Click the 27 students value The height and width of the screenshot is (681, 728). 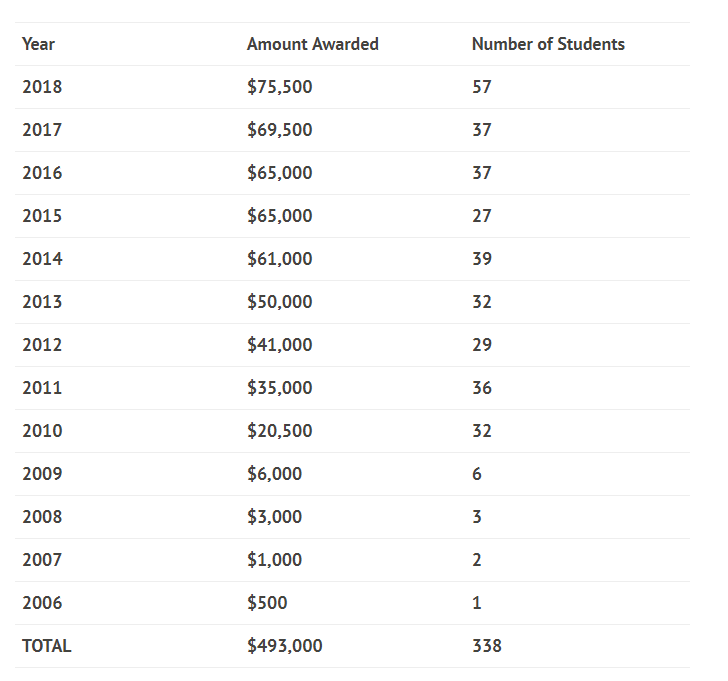click(x=482, y=216)
